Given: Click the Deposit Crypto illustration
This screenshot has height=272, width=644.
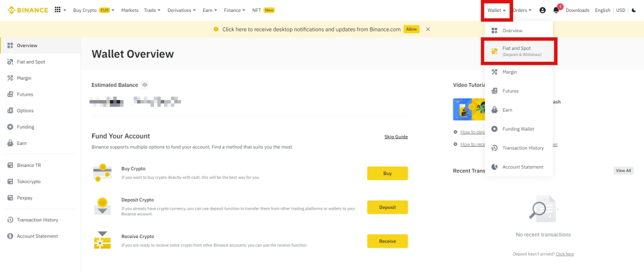Looking at the screenshot, I should tap(103, 207).
